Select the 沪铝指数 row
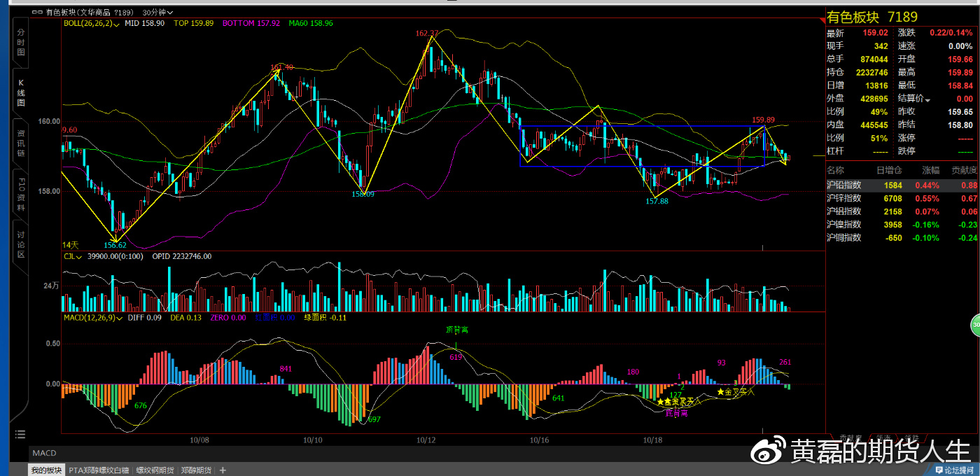This screenshot has width=980, height=476. click(x=902, y=211)
